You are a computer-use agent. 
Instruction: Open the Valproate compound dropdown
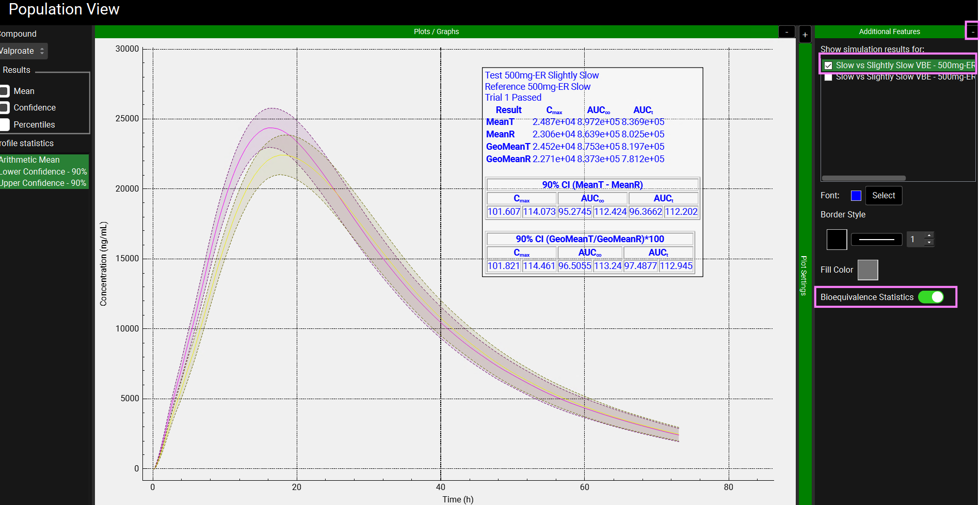(x=23, y=51)
